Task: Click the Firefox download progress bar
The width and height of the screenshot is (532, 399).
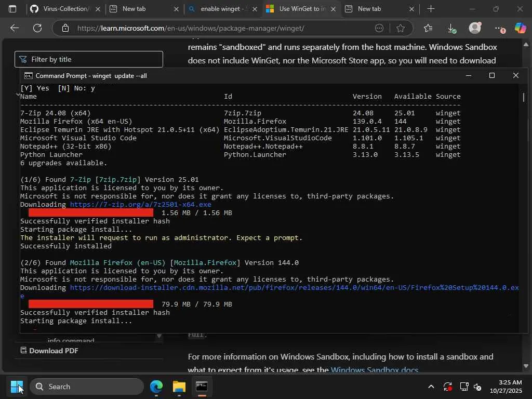Action: point(90,304)
